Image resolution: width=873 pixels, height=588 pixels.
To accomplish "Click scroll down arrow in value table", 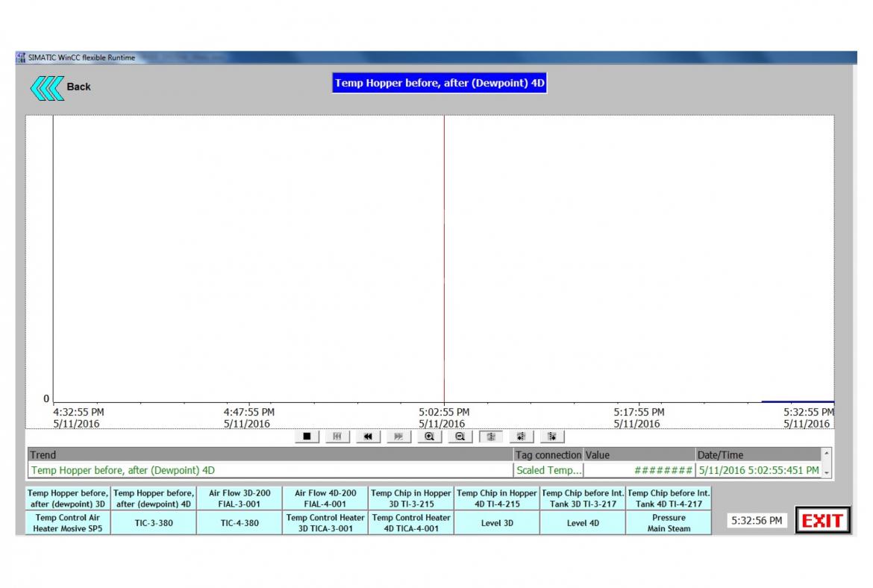I will (827, 473).
